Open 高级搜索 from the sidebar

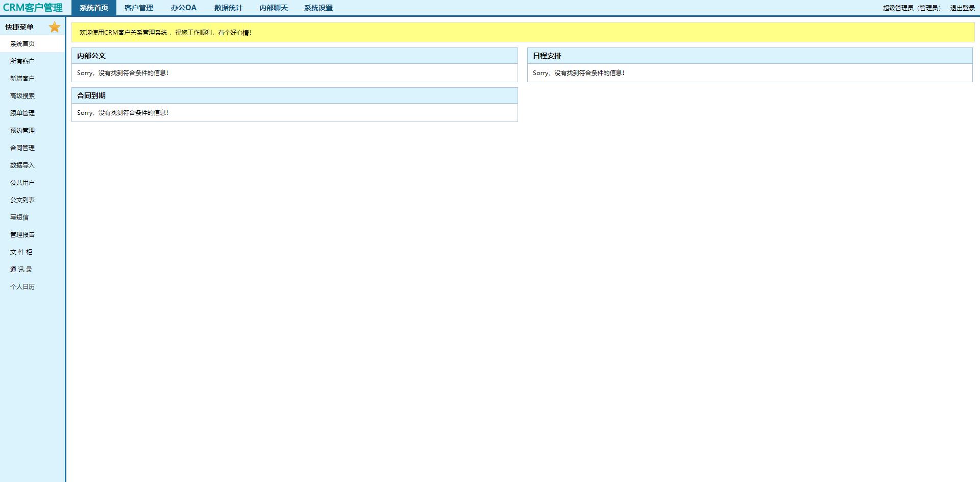(x=22, y=96)
